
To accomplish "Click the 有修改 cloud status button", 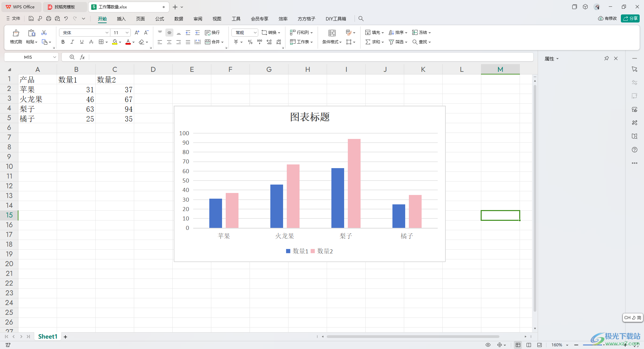I will (607, 18).
